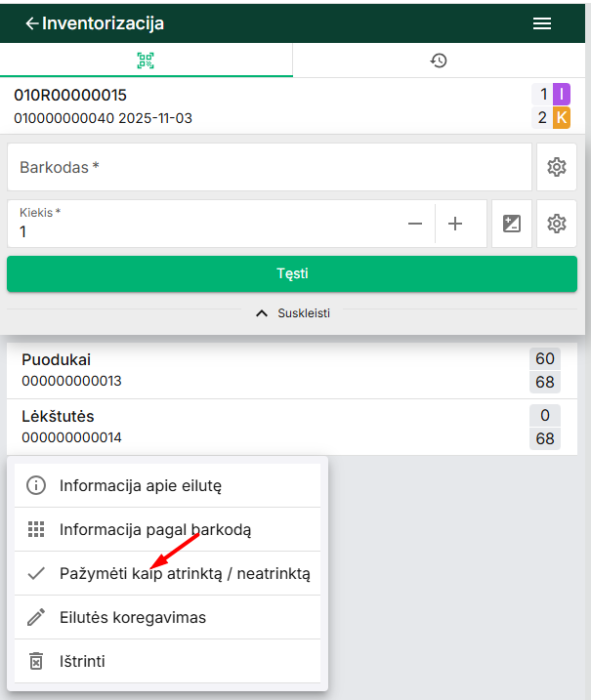
Task: Toggle the plus/minus sign button
Action: [512, 224]
